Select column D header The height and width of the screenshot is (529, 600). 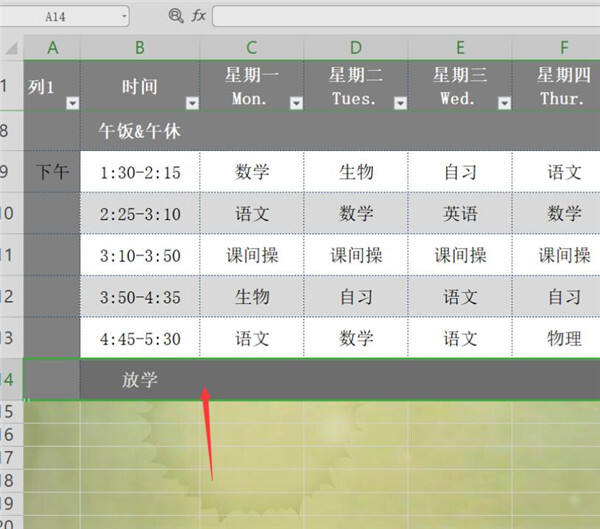356,47
